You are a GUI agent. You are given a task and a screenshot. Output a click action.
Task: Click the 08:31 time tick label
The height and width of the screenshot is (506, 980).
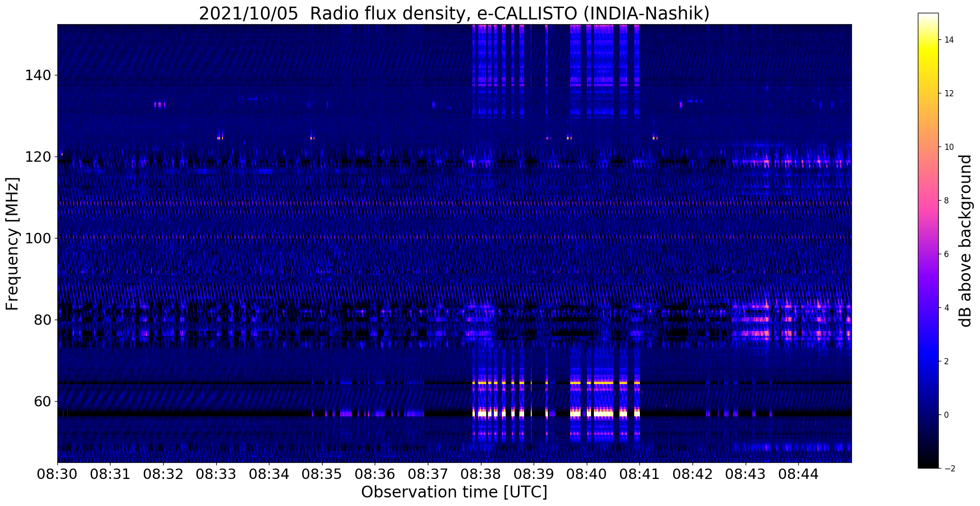click(x=110, y=474)
